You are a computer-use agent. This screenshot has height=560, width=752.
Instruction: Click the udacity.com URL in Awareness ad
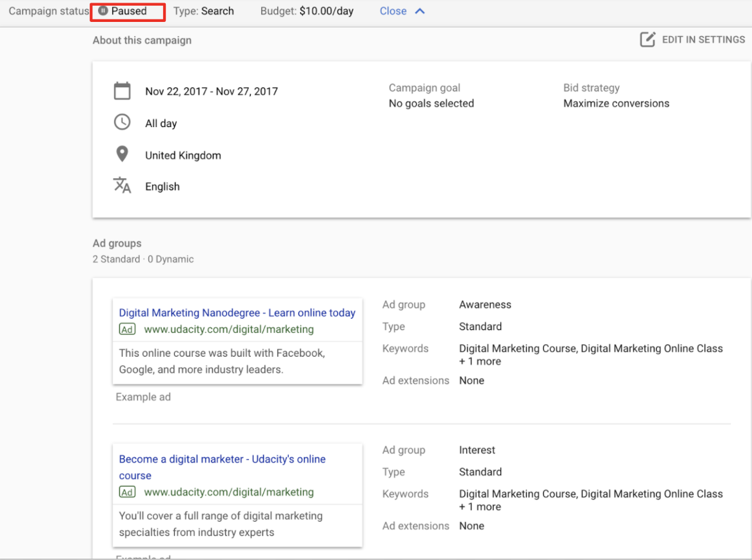point(228,329)
